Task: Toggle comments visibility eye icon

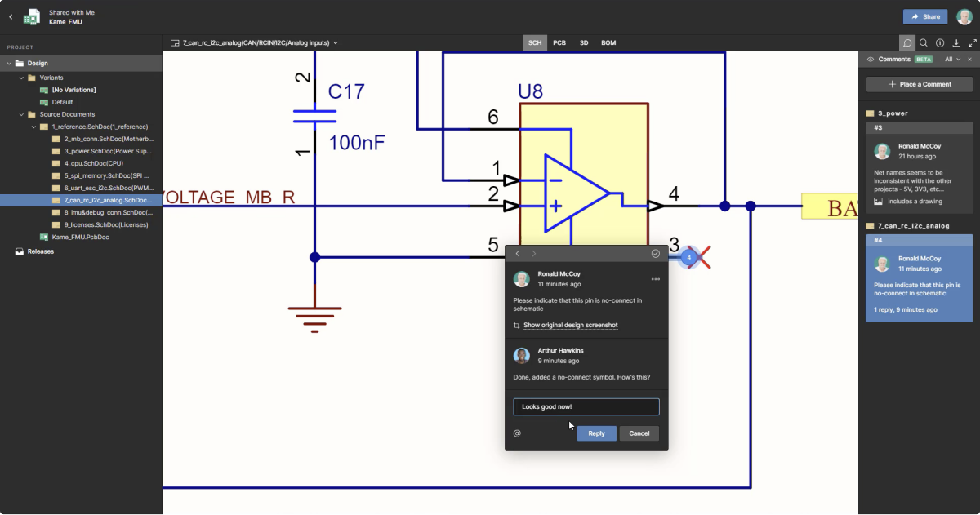Action: [x=871, y=60]
